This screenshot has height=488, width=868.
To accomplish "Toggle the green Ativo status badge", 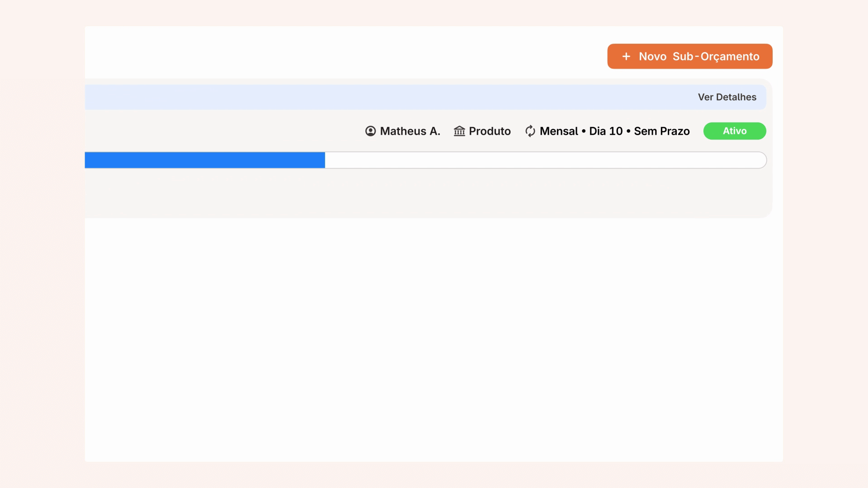I will [734, 131].
